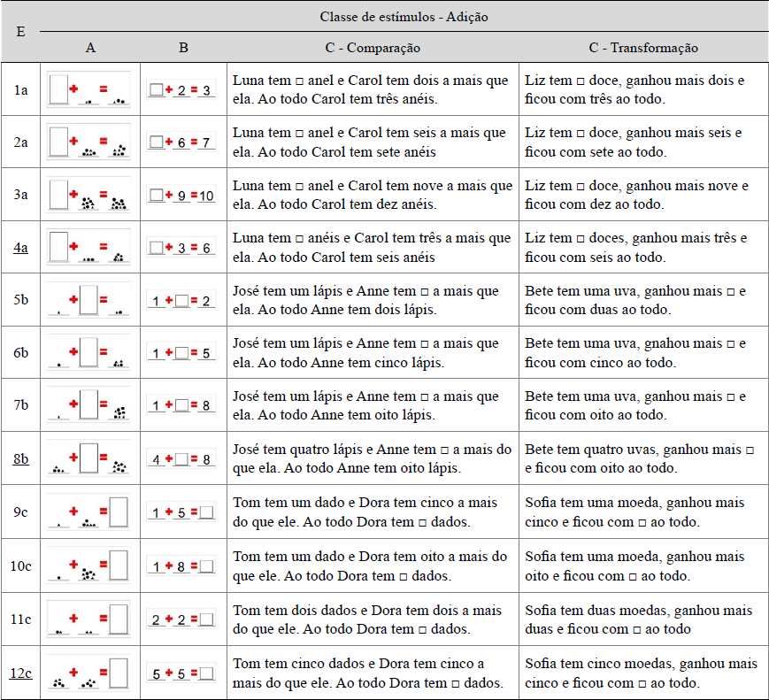Click the empty answer box in row 9c's picture

pos(119,512)
